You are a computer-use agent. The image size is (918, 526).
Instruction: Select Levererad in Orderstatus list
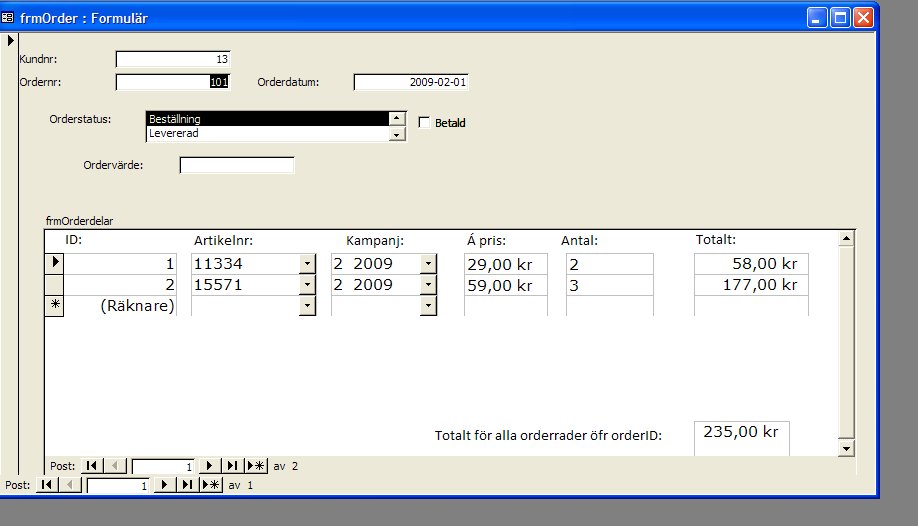(x=268, y=134)
